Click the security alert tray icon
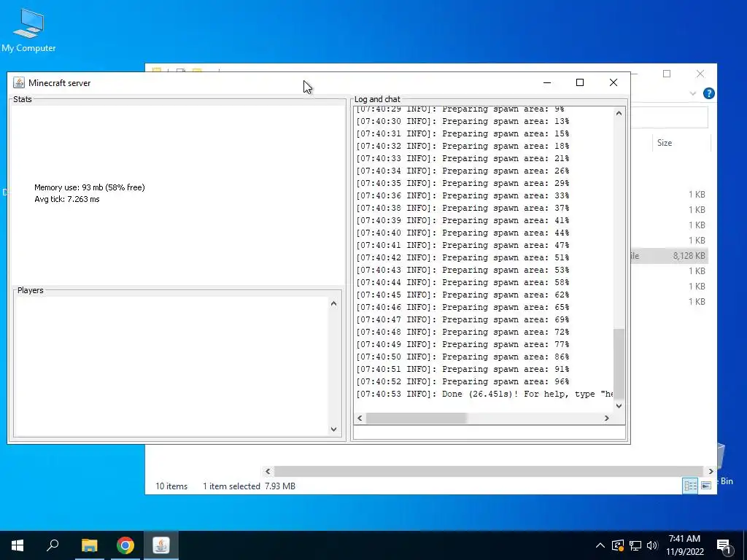Image resolution: width=747 pixels, height=560 pixels. [617, 545]
